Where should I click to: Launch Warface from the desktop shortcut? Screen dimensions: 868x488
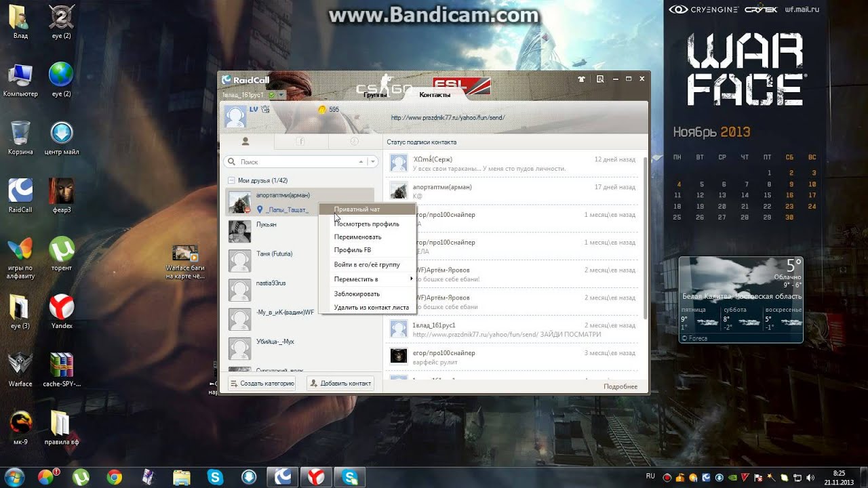[20, 370]
